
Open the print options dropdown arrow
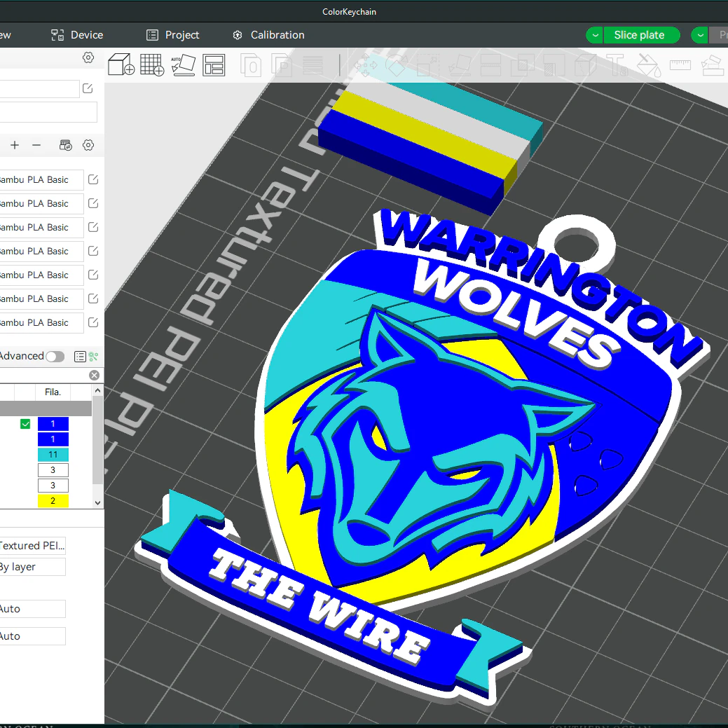pyautogui.click(x=700, y=35)
